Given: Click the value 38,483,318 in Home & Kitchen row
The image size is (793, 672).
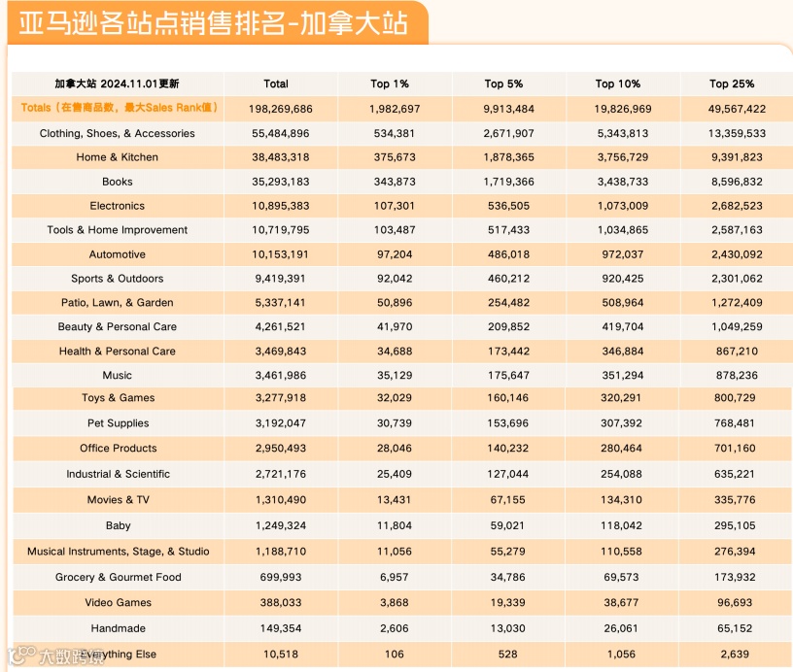Looking at the screenshot, I should [281, 157].
